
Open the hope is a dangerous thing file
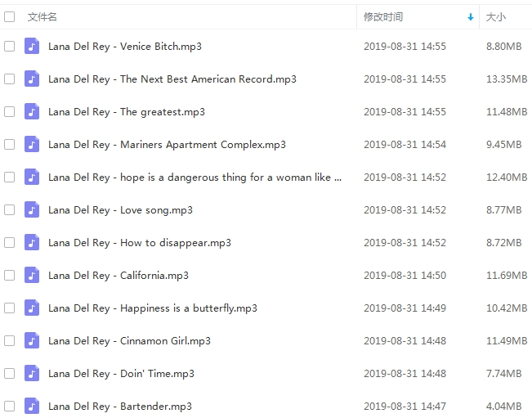[x=194, y=178]
